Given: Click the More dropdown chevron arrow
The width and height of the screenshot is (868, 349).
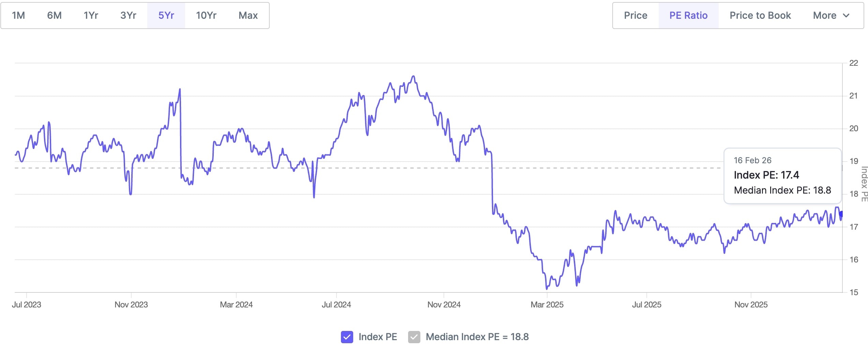Looking at the screenshot, I should [x=846, y=16].
